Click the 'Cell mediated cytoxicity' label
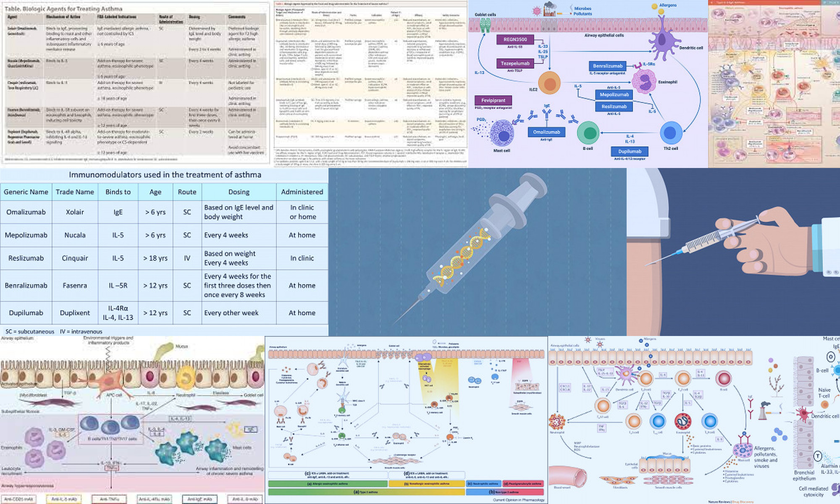 coord(814,491)
